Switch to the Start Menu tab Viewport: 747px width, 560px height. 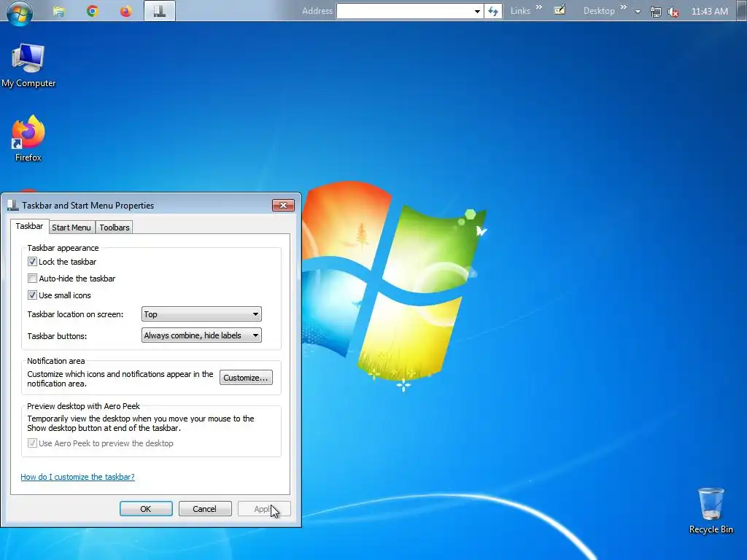tap(71, 227)
